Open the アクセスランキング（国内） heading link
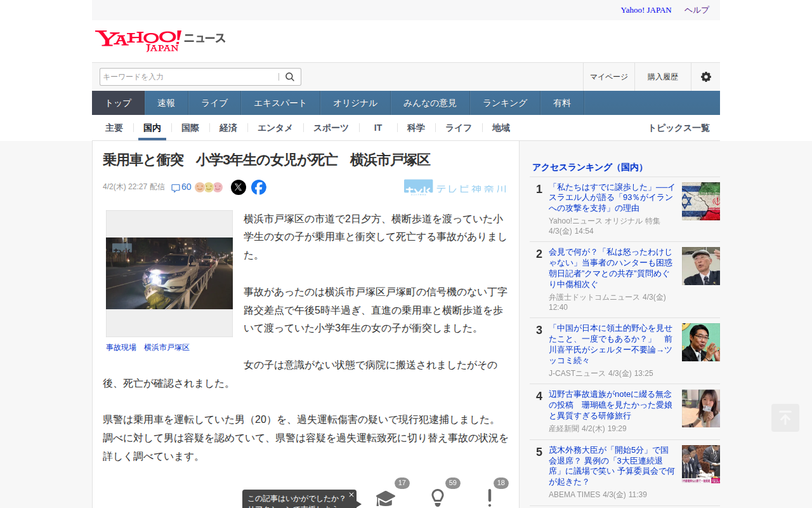The width and height of the screenshot is (812, 508). pos(589,167)
